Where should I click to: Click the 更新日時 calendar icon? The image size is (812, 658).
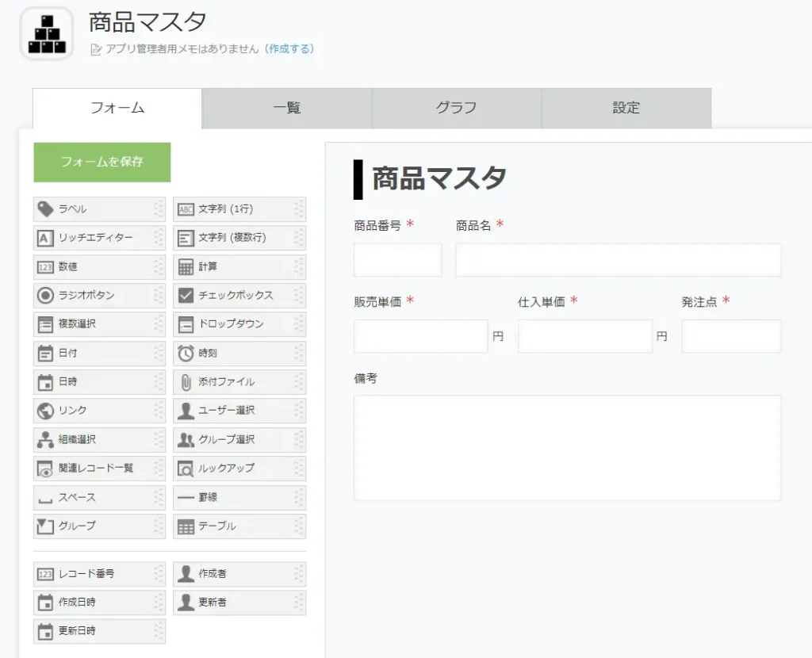point(45,631)
